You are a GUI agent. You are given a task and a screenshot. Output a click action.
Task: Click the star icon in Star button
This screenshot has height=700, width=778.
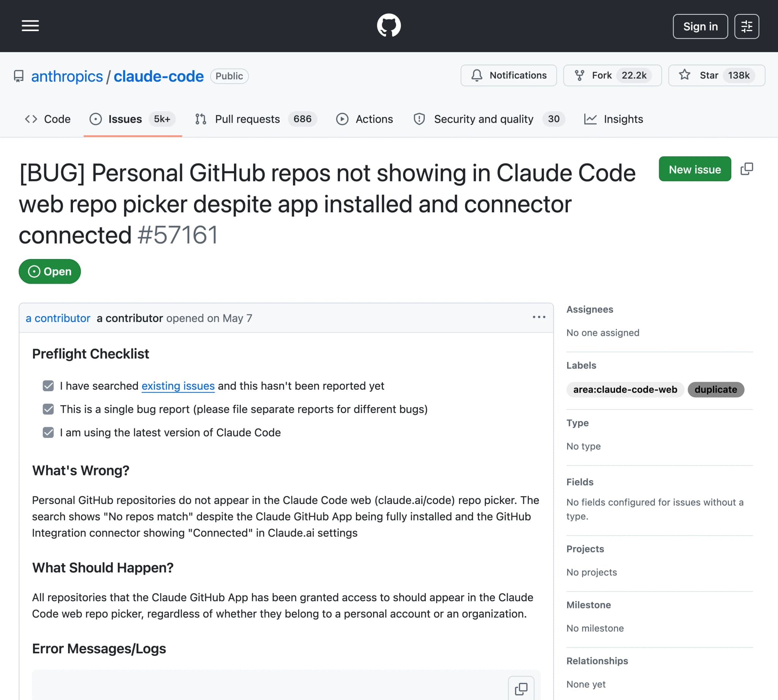point(684,75)
